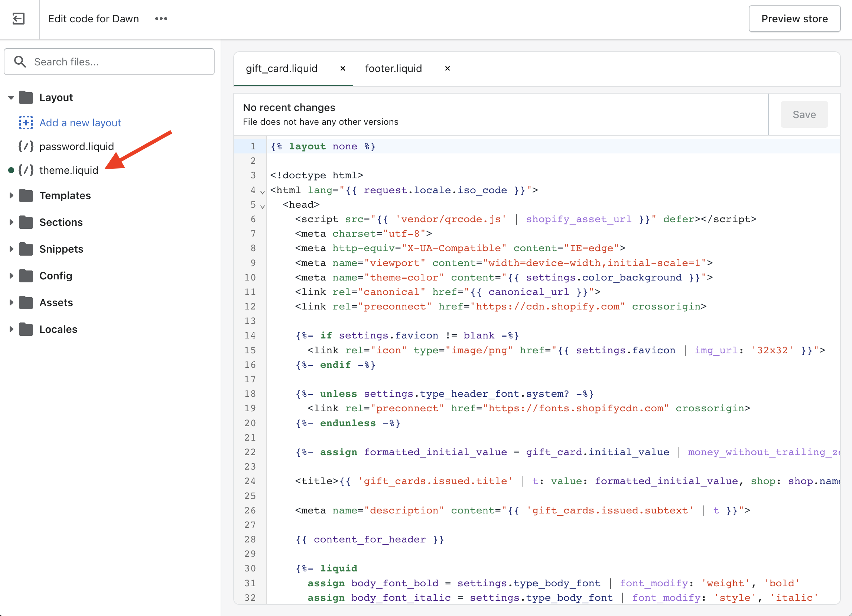
Task: Click the 'layout none' code on line 1
Action: click(323, 146)
